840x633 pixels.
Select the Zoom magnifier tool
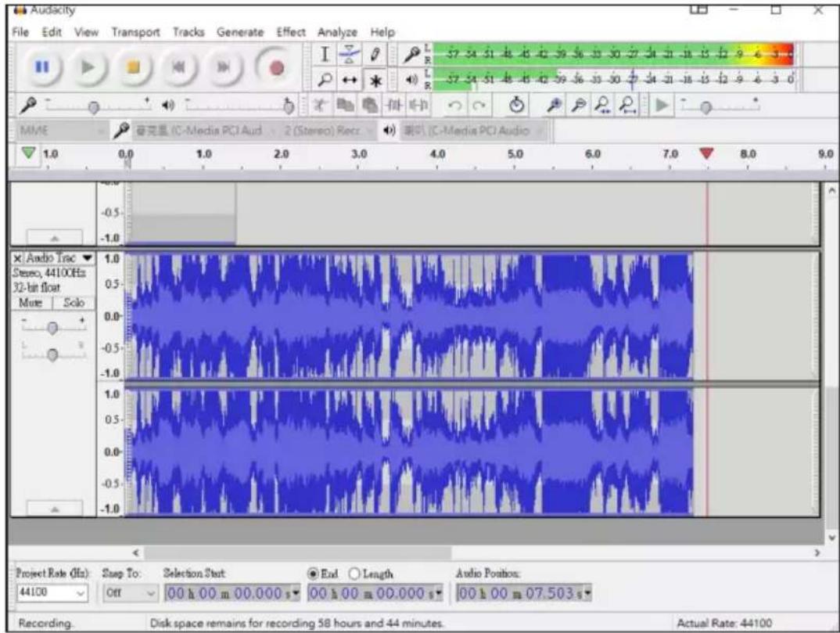click(324, 81)
